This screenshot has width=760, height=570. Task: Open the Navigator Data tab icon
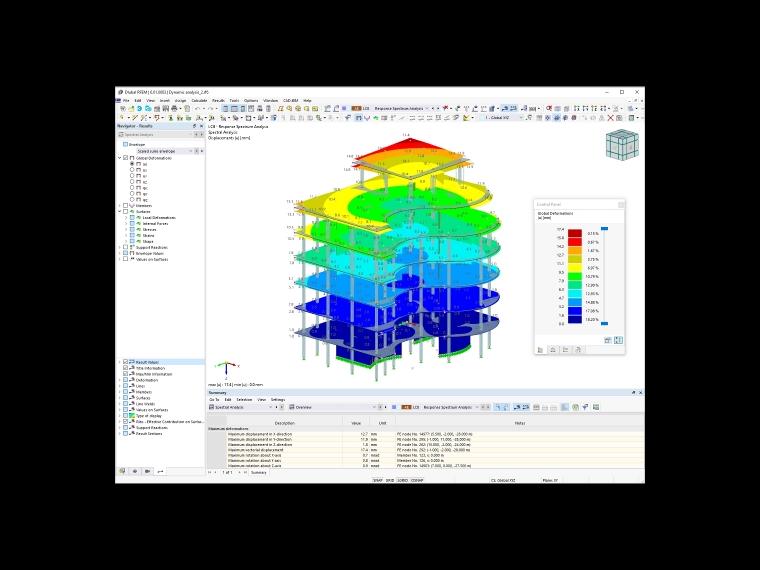(122, 471)
